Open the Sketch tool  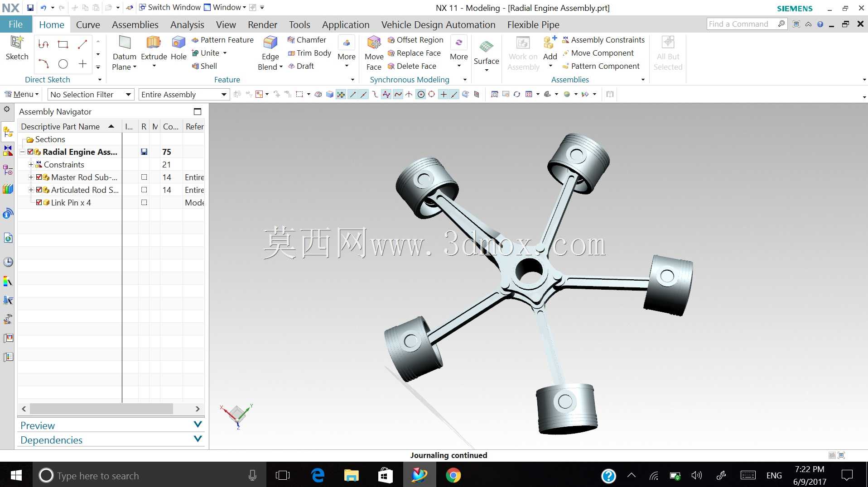pyautogui.click(x=17, y=43)
